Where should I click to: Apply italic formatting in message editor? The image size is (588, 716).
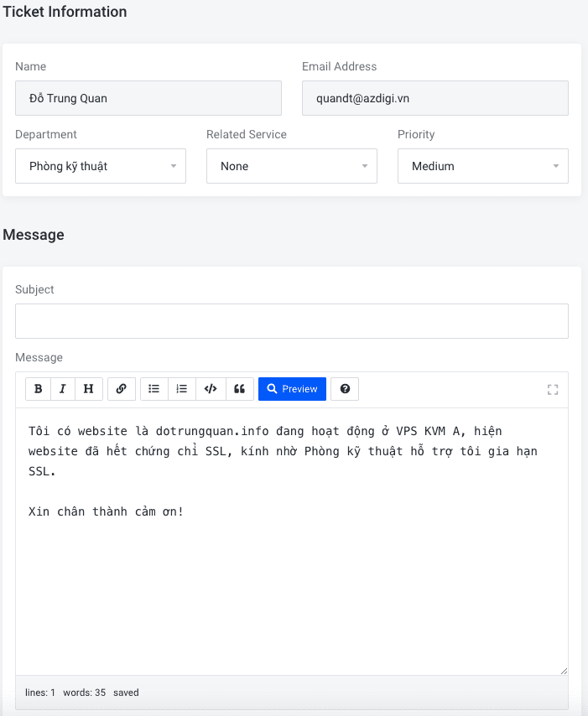click(x=63, y=389)
